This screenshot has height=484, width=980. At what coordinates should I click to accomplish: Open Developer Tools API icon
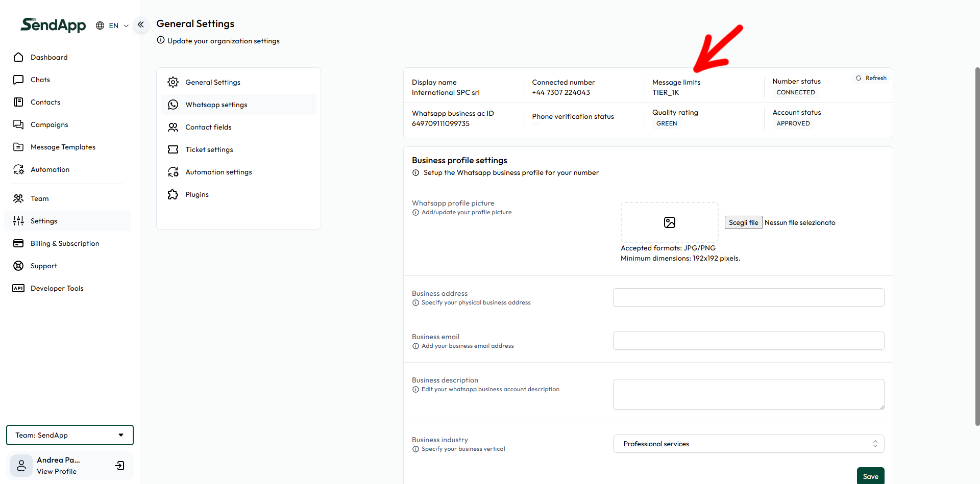18,288
